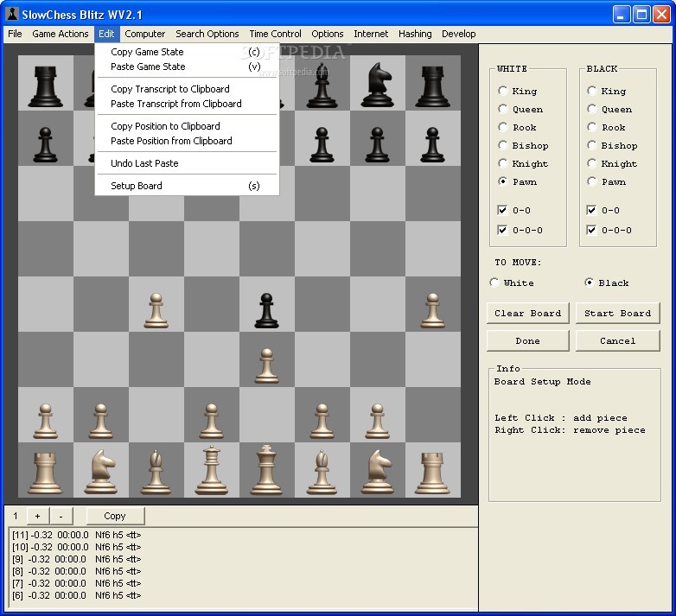Click the SlowChess title bar app icon
This screenshot has width=676, height=616.
(x=12, y=14)
